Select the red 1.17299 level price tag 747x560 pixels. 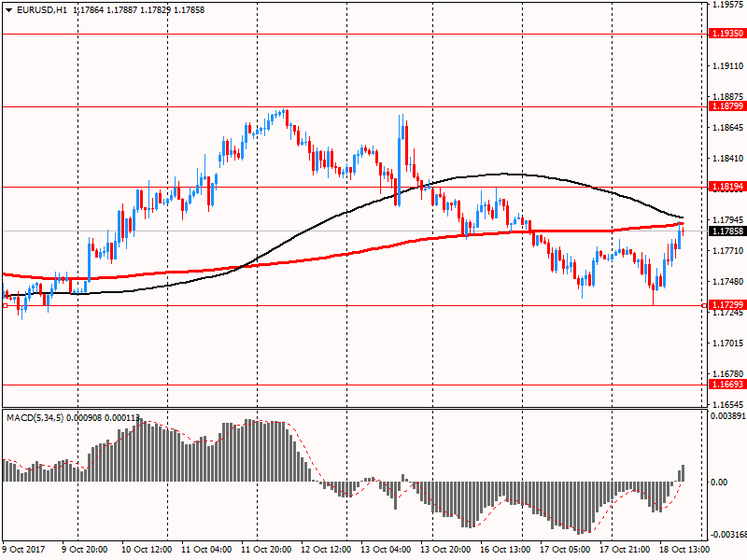727,305
